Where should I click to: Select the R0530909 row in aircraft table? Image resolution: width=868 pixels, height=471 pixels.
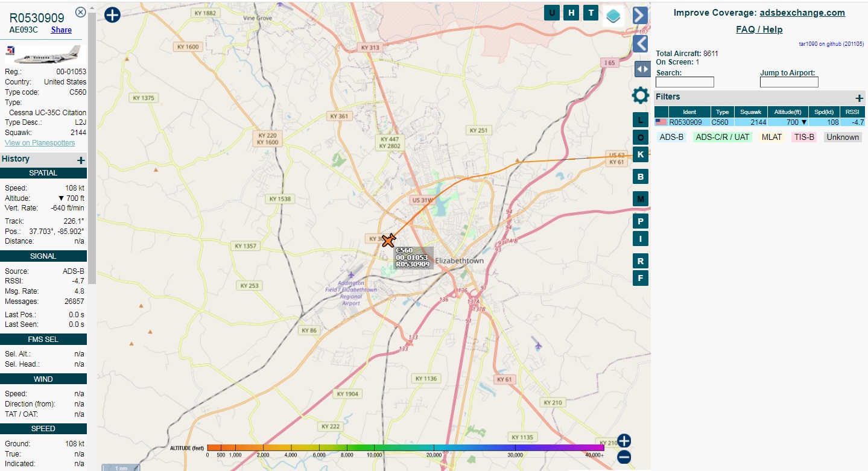click(760, 122)
